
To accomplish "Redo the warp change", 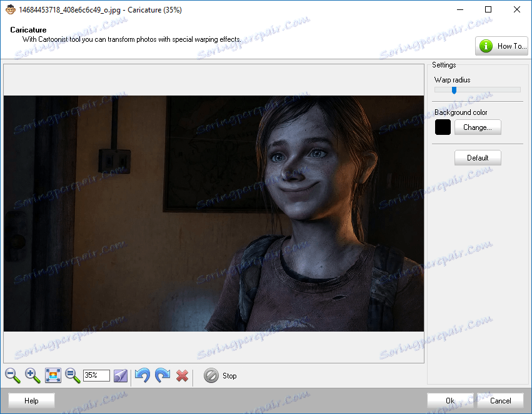I will 163,375.
